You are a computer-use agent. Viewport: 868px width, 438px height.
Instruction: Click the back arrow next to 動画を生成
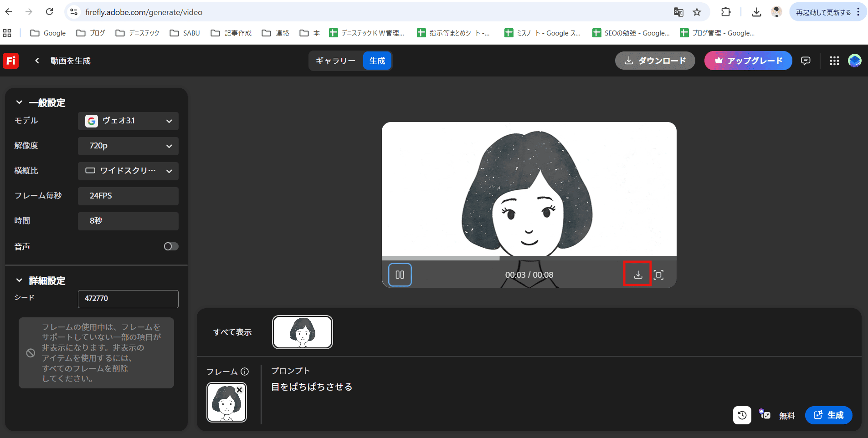pyautogui.click(x=36, y=60)
